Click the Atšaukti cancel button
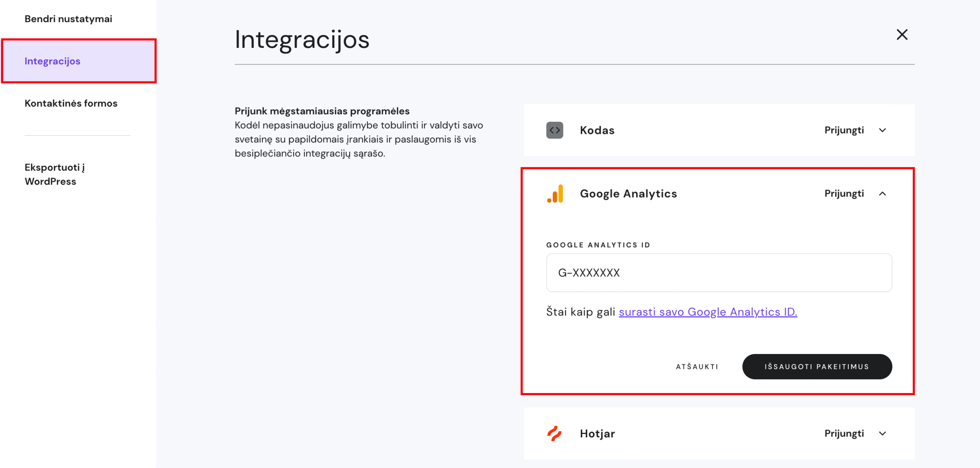This screenshot has width=980, height=468. [x=697, y=367]
